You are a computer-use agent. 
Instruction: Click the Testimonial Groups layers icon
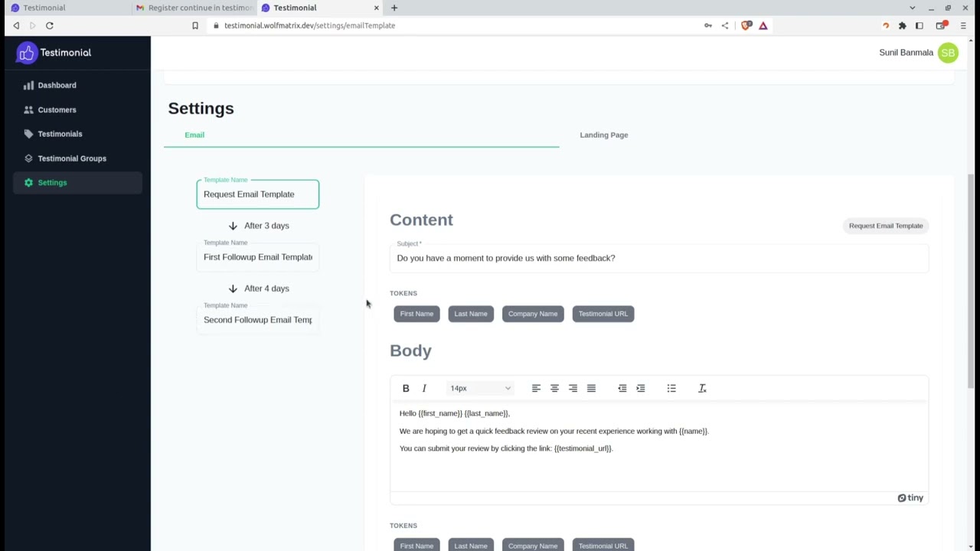[x=28, y=158]
